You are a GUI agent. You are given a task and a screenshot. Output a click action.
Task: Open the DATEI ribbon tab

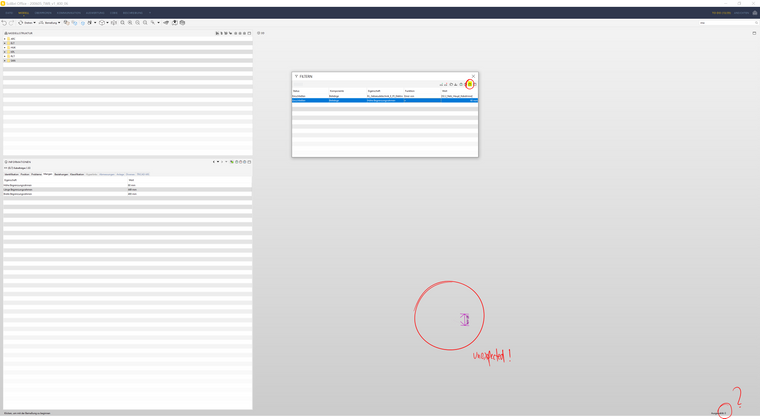[x=9, y=13]
